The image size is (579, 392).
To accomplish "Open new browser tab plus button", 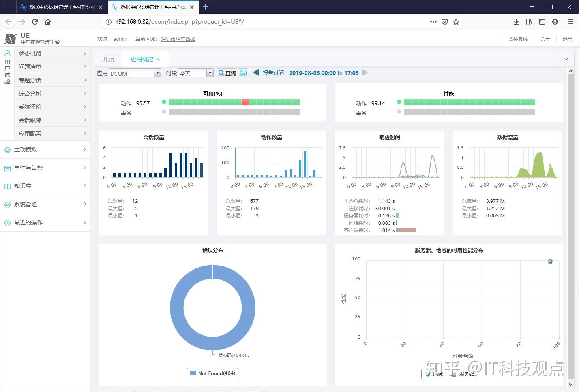I will 206,7.
